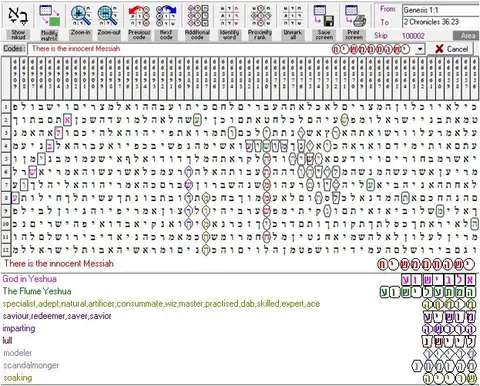
Task: Open the Modify matrix tool
Action: coord(49,16)
